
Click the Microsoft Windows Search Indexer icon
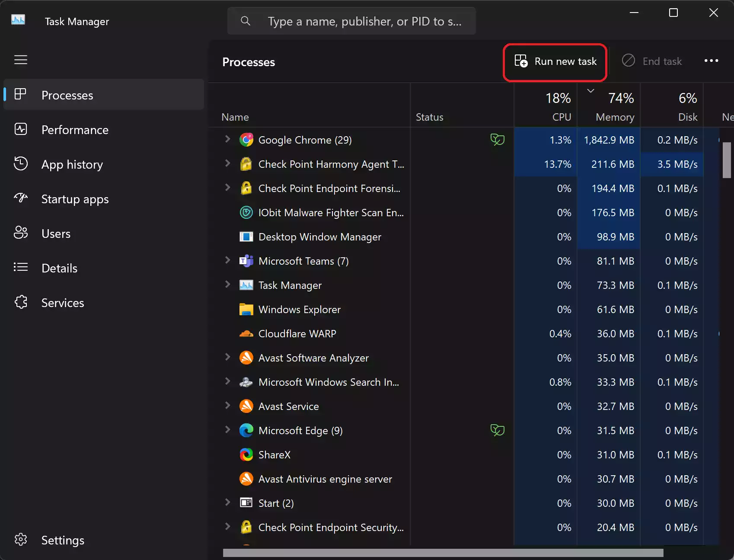tap(246, 382)
